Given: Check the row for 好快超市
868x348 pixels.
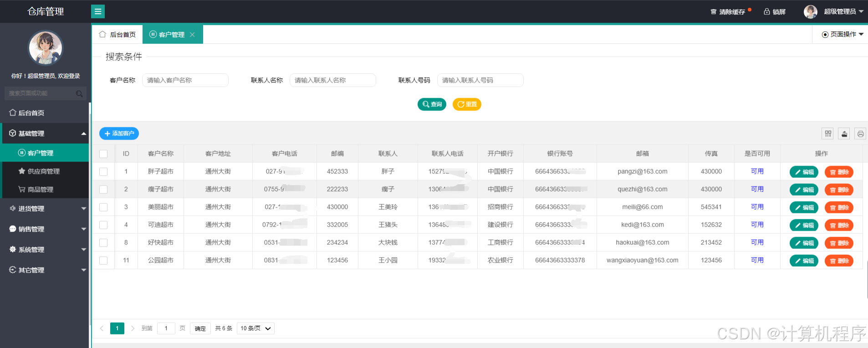Looking at the screenshot, I should 103,242.
